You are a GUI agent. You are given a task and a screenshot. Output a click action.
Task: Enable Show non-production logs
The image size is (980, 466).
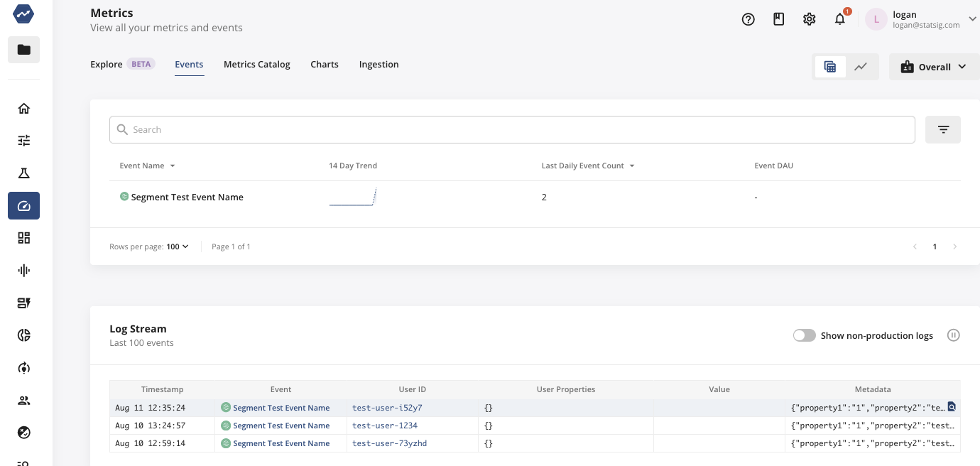coord(804,335)
